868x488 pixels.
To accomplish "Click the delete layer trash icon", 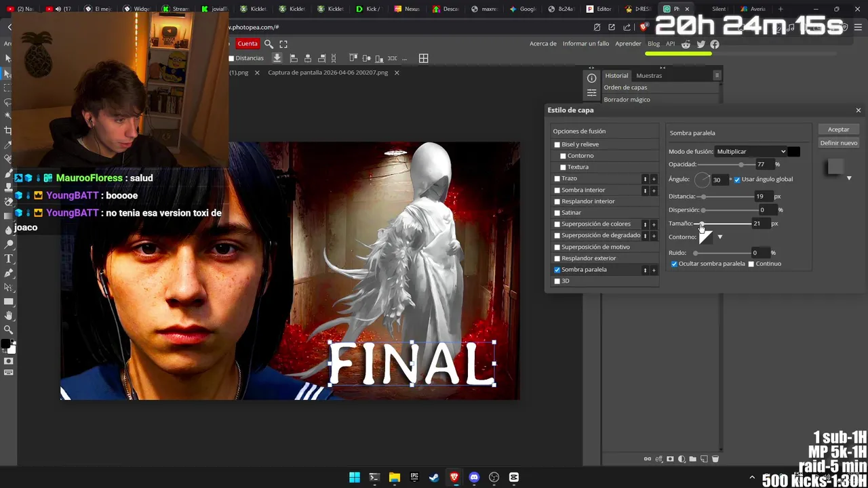I will 715,459.
